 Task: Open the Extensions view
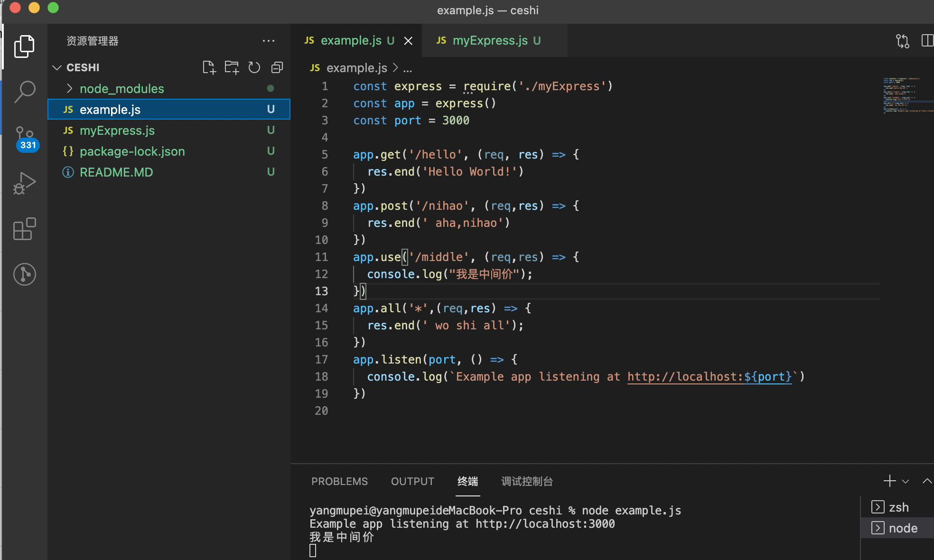click(x=25, y=229)
